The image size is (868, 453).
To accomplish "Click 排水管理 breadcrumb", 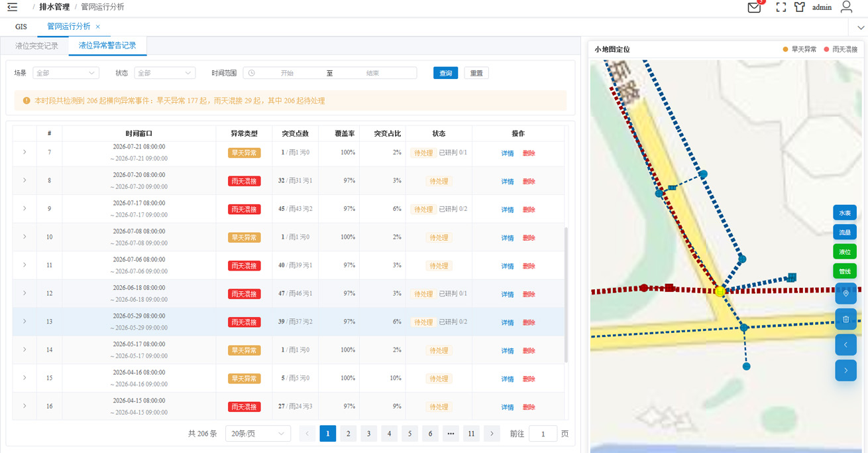I will tap(54, 7).
